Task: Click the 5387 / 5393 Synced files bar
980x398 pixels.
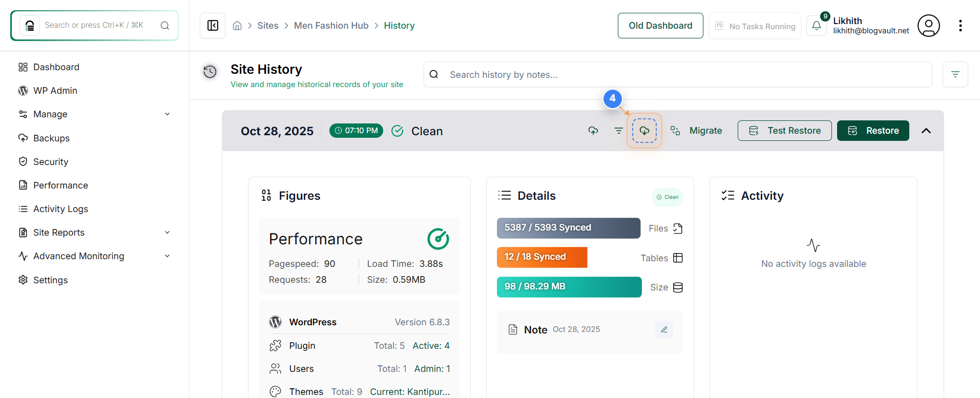Action: click(x=569, y=228)
